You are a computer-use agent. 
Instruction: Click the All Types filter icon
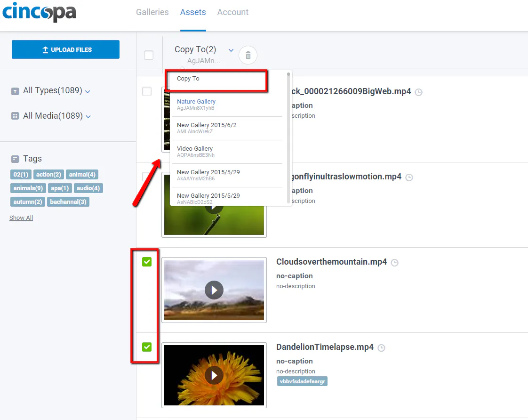tap(15, 91)
